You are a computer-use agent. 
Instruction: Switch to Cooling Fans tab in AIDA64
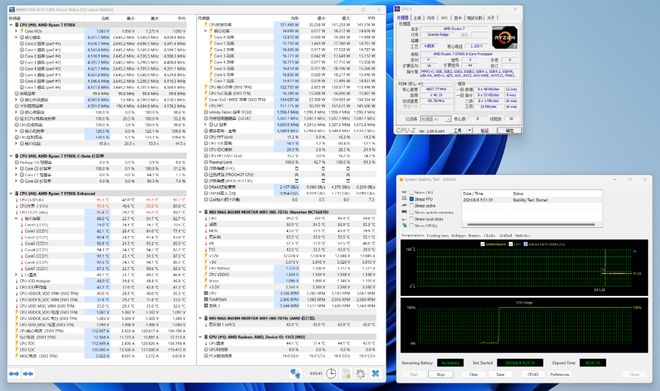[x=438, y=236]
